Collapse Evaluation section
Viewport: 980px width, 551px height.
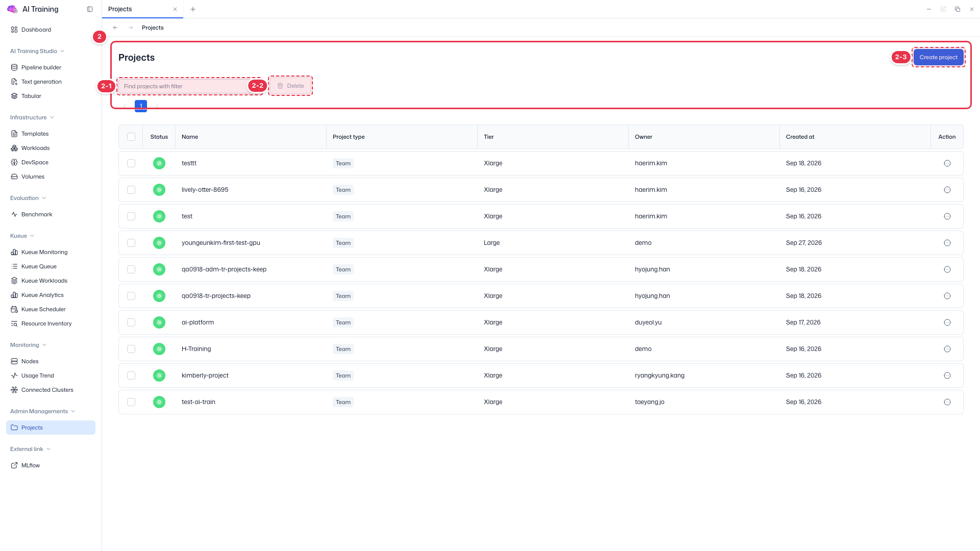[28, 198]
